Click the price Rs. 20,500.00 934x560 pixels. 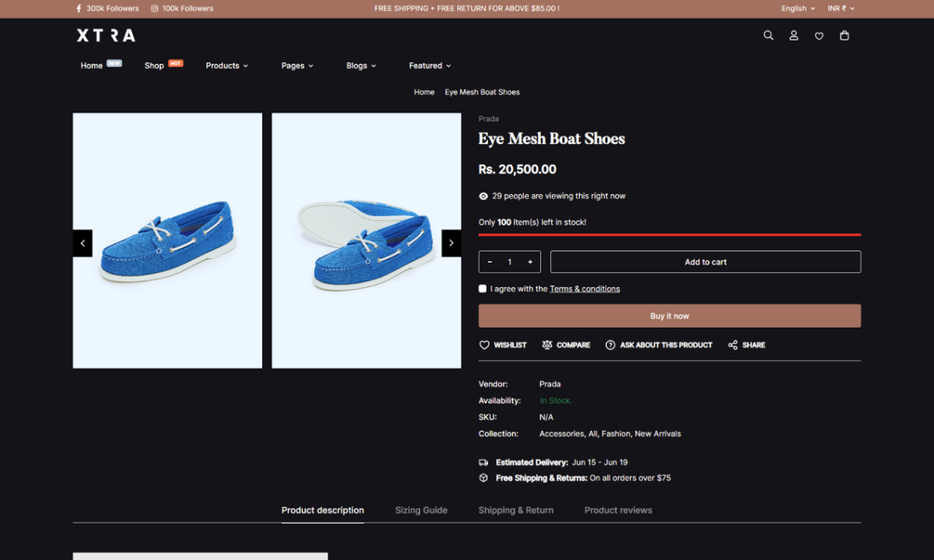pyautogui.click(x=517, y=170)
